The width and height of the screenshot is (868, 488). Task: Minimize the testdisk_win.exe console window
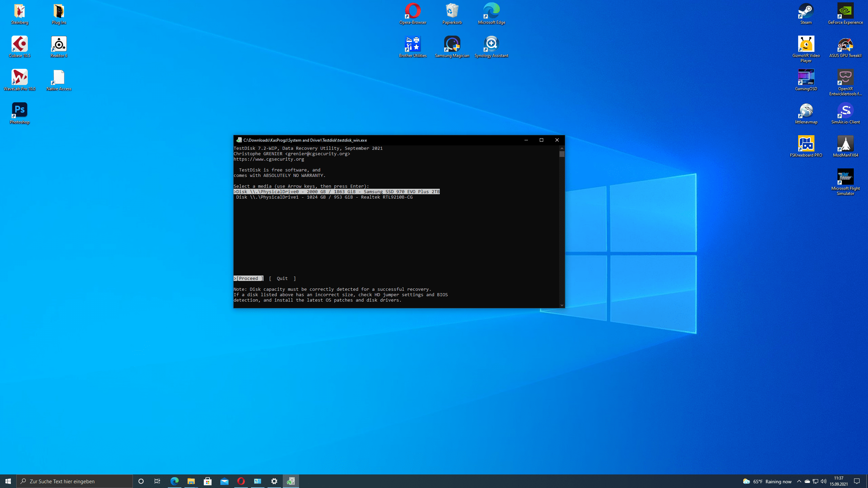coord(526,140)
